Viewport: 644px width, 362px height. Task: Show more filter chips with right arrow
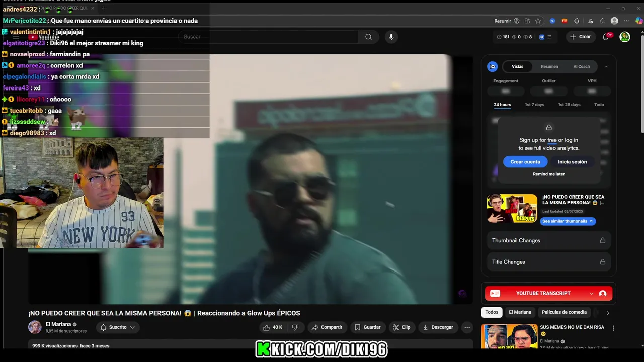608,312
